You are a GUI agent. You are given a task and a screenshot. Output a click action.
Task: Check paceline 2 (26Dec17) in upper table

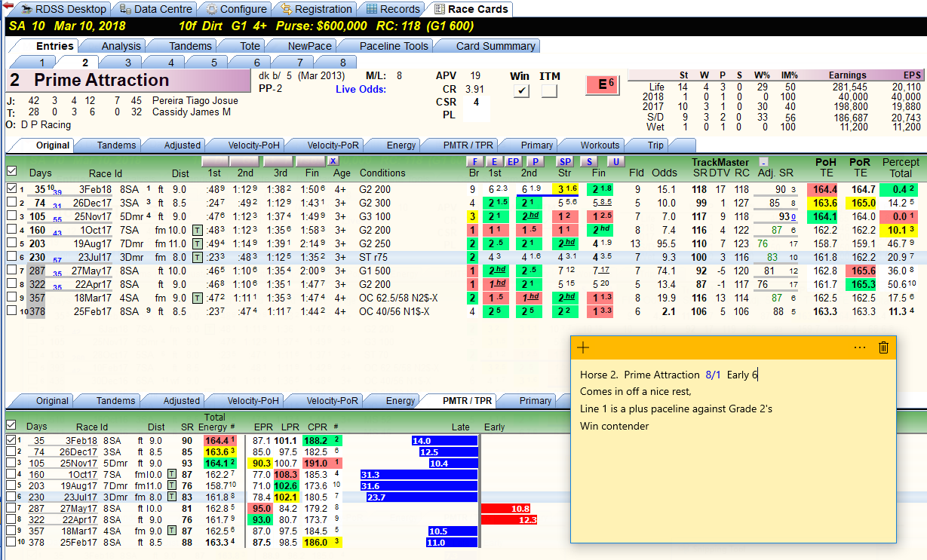(11, 202)
